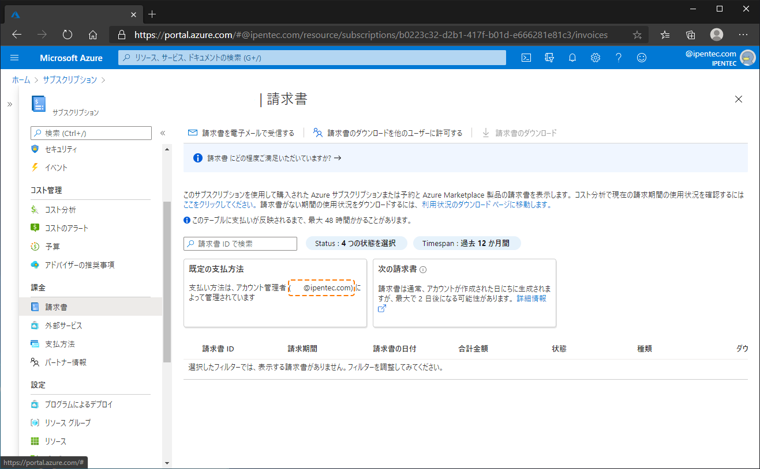Image resolution: width=760 pixels, height=469 pixels.
Task: Expand the collapsed left portal sidebar
Action: click(x=10, y=104)
